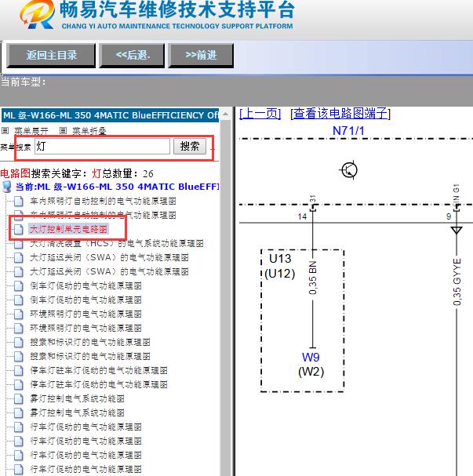The width and height of the screenshot is (473, 476).
Task: Click pin number 9 on the diagram
Action: [x=449, y=216]
